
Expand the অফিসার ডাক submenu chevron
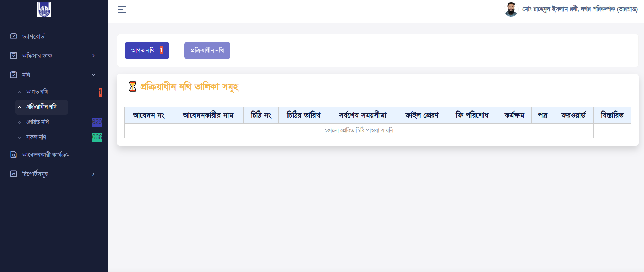(x=93, y=56)
